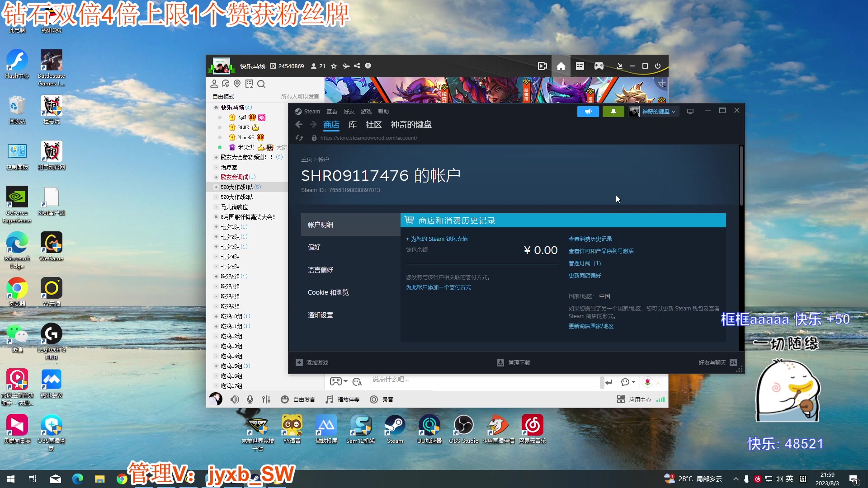868x488 pixels.
Task: Click 更新商店国家/地区 link
Action: pos(591,326)
